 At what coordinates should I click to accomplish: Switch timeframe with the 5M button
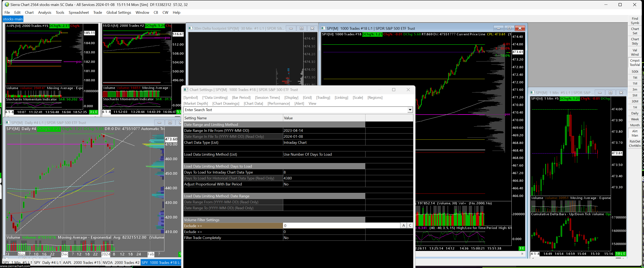pos(635,95)
